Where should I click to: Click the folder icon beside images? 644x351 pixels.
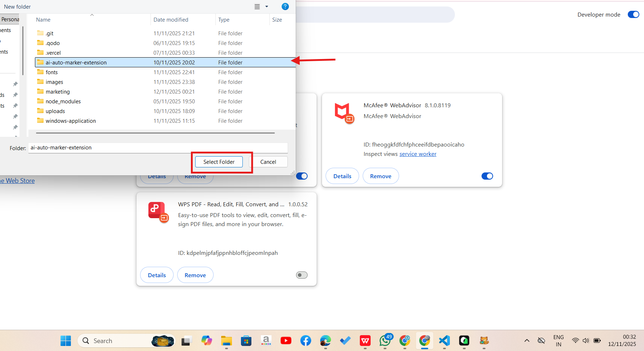point(40,82)
